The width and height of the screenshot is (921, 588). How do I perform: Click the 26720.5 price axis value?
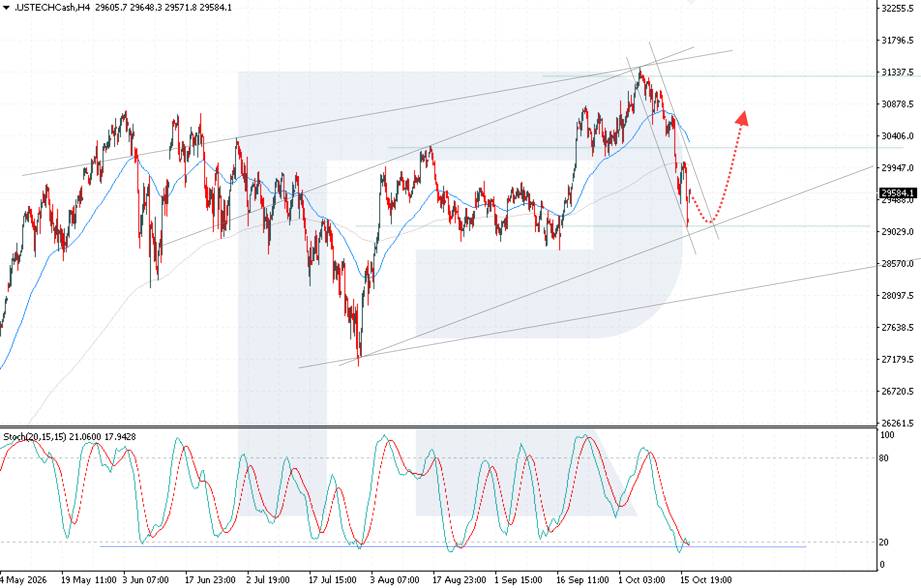tap(898, 391)
